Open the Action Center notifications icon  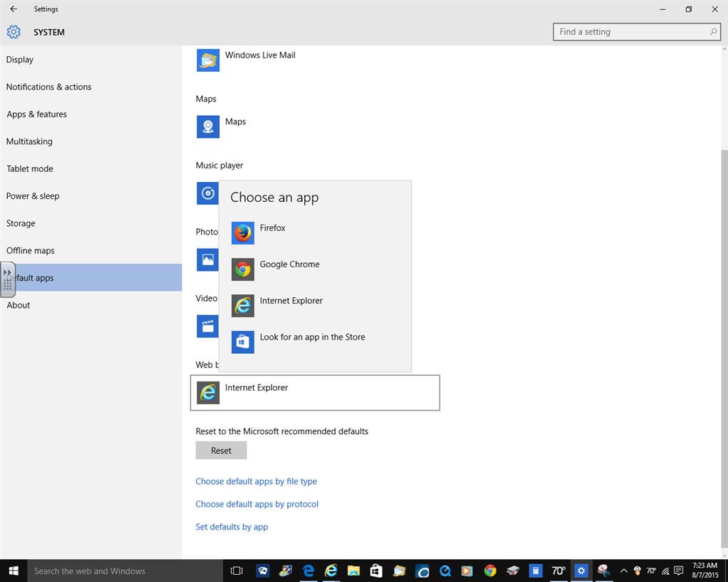678,571
